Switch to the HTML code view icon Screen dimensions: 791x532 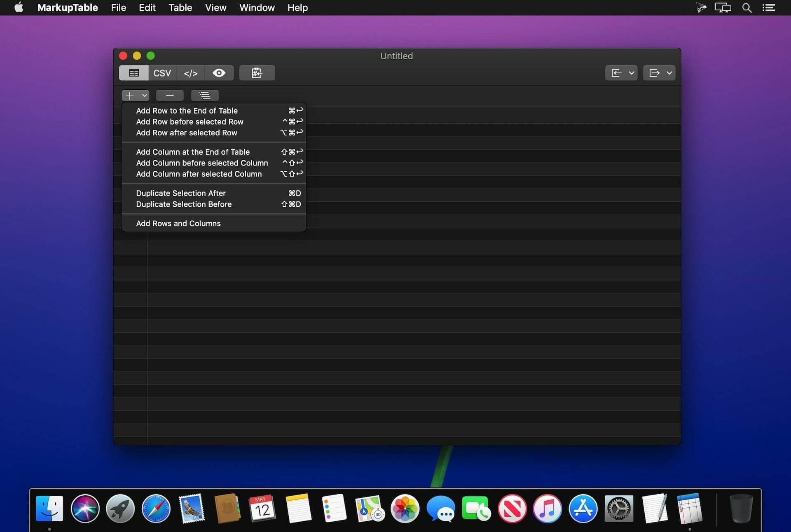tap(190, 73)
